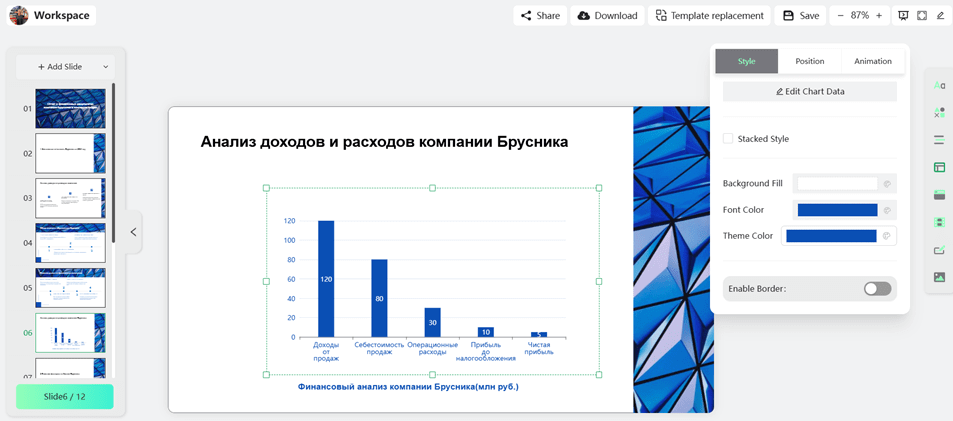The width and height of the screenshot is (953, 421).
Task: Click the Edit Chart Data button
Action: click(x=809, y=91)
